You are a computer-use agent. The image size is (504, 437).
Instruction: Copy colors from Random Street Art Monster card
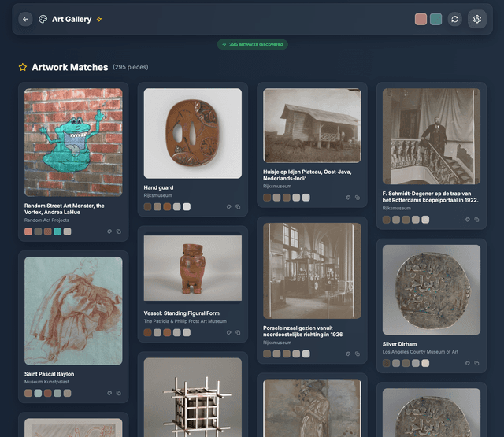(119, 231)
